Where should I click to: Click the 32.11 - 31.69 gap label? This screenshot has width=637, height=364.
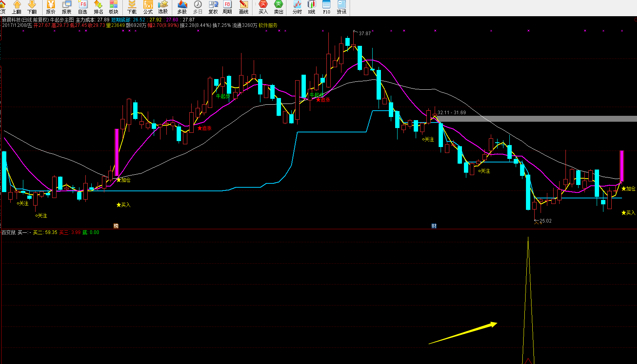[x=452, y=113]
